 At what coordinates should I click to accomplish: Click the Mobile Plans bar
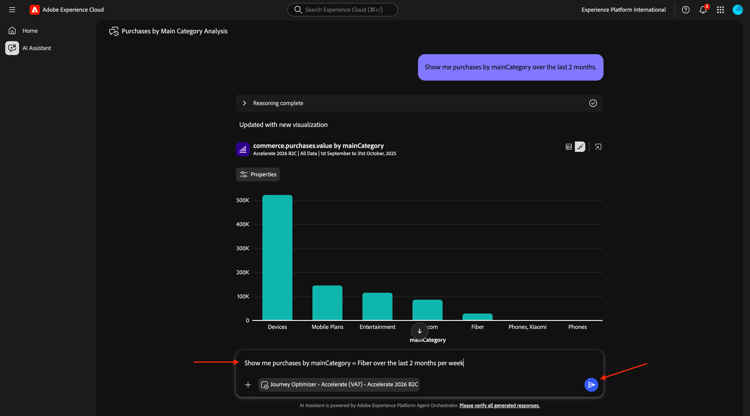click(x=327, y=303)
